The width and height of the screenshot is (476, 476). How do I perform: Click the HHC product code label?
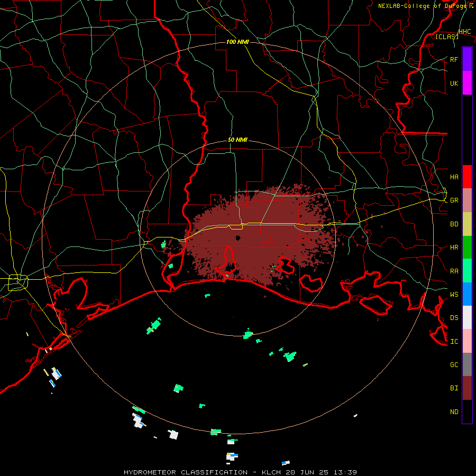click(x=464, y=32)
